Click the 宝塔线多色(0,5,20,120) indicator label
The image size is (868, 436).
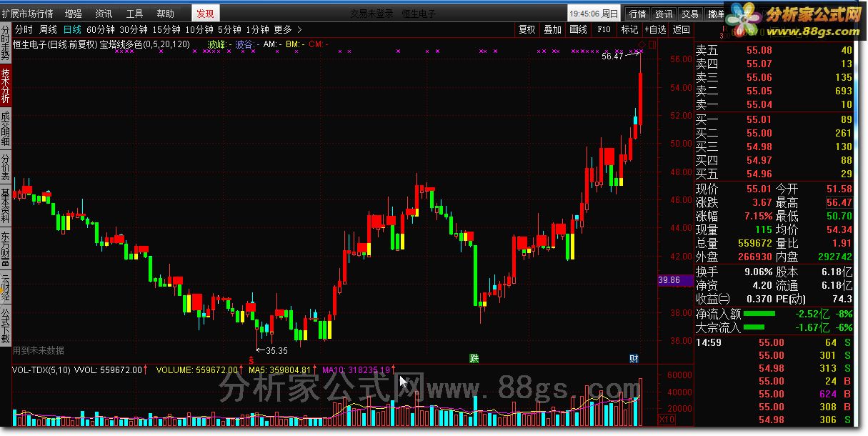tap(144, 44)
